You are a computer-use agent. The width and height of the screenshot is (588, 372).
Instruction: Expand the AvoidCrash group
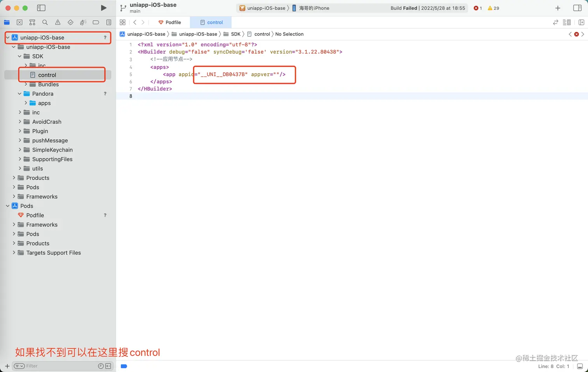[x=19, y=122]
